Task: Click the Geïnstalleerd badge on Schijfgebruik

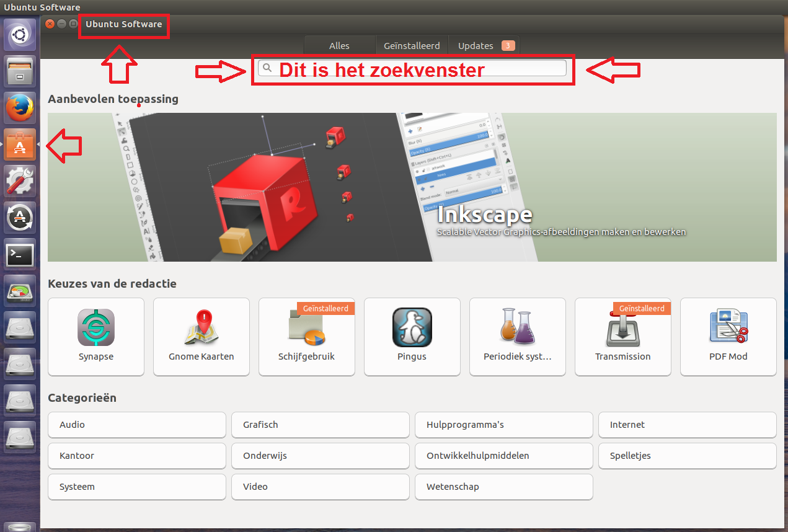Action: [325, 308]
